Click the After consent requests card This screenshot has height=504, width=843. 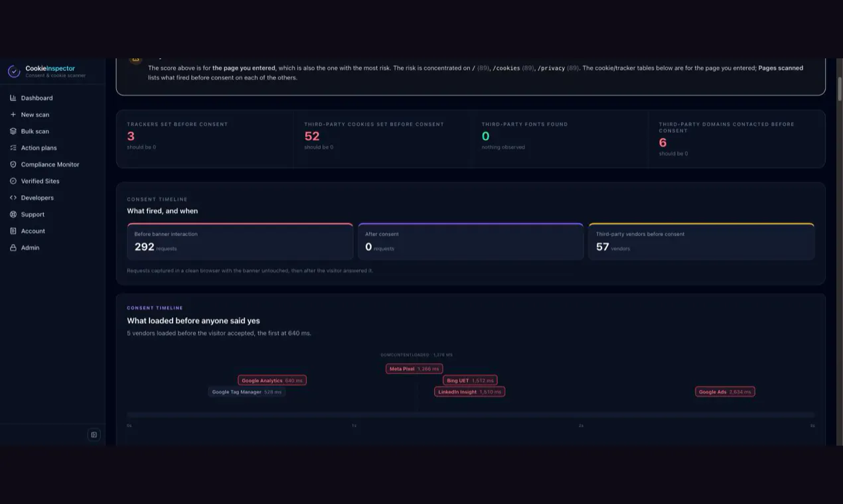471,241
